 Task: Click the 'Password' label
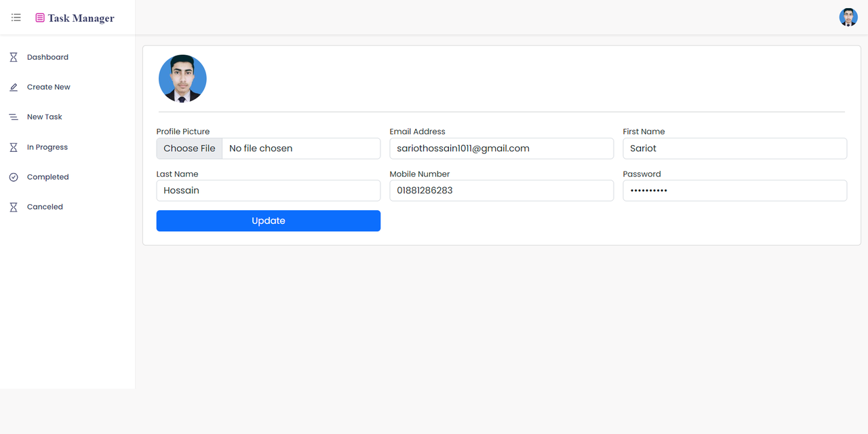[x=642, y=174]
